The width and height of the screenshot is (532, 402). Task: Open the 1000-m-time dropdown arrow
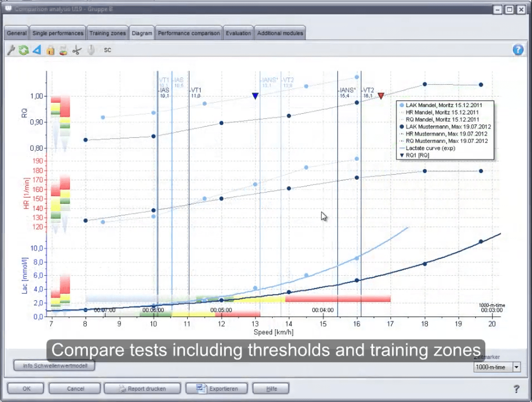coord(516,367)
